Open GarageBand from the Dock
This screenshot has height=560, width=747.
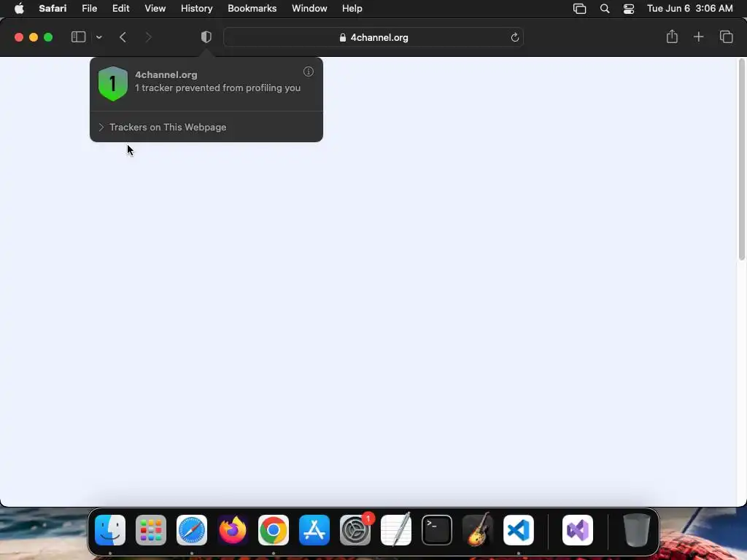point(478,530)
